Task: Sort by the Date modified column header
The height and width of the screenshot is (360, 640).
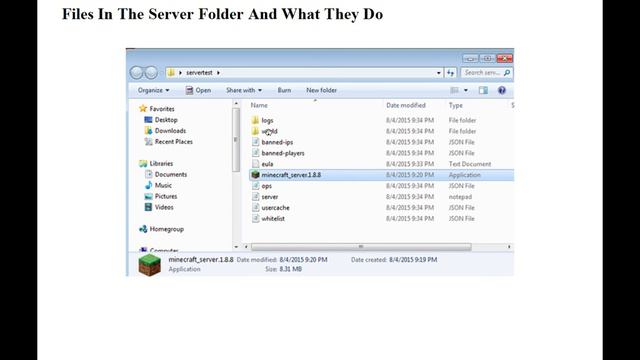Action: tap(406, 105)
